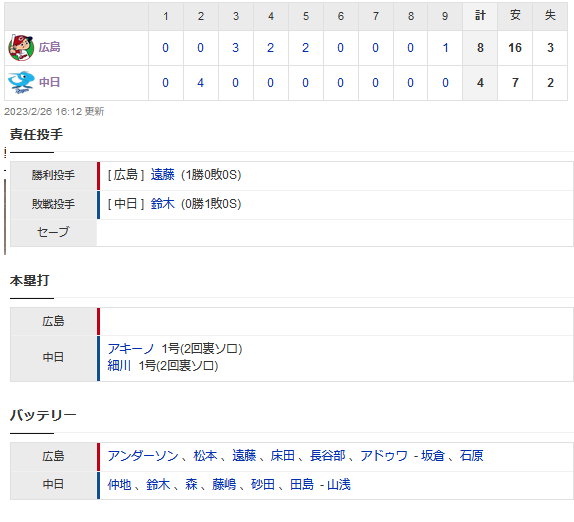Click Chunichi's 2nd inning score 4
Viewport: 574px width, 522px height.
click(200, 83)
